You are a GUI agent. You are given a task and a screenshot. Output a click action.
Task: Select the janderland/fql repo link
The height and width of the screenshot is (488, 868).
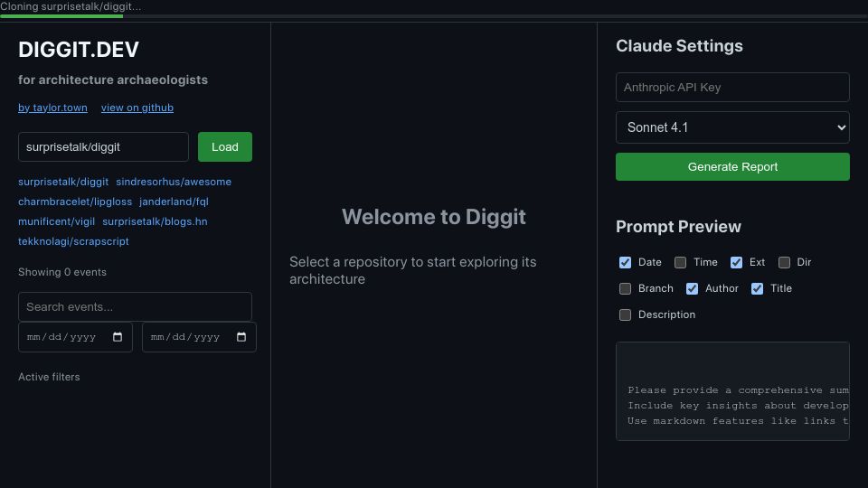(x=174, y=202)
